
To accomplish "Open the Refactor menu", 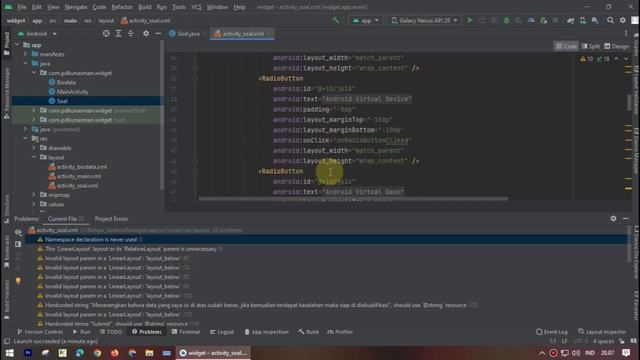I will click(x=122, y=7).
